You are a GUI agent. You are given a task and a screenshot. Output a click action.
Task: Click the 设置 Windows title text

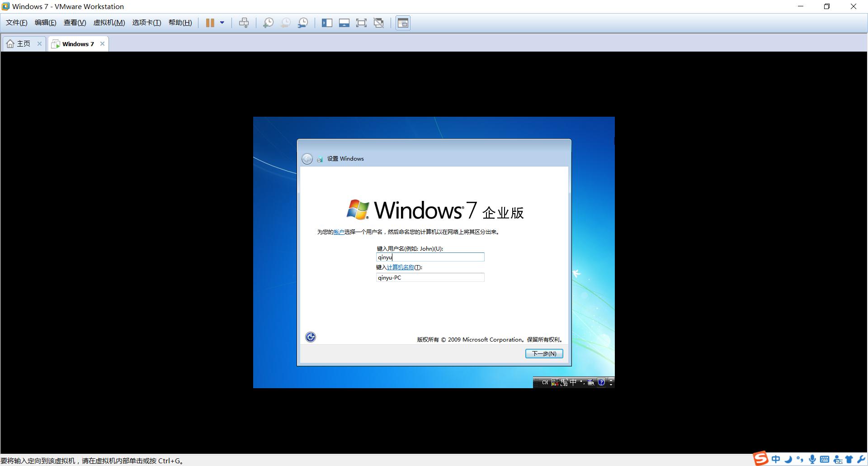(x=345, y=159)
